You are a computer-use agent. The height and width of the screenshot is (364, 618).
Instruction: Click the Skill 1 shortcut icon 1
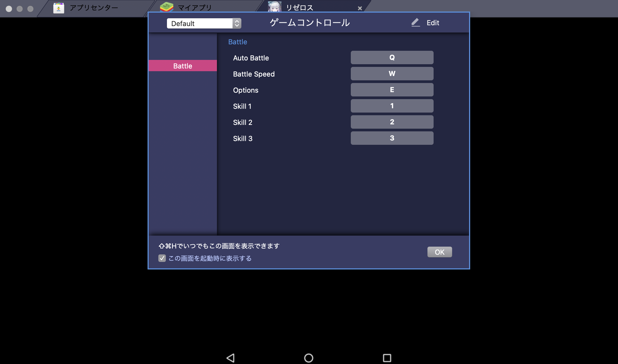[x=392, y=106]
